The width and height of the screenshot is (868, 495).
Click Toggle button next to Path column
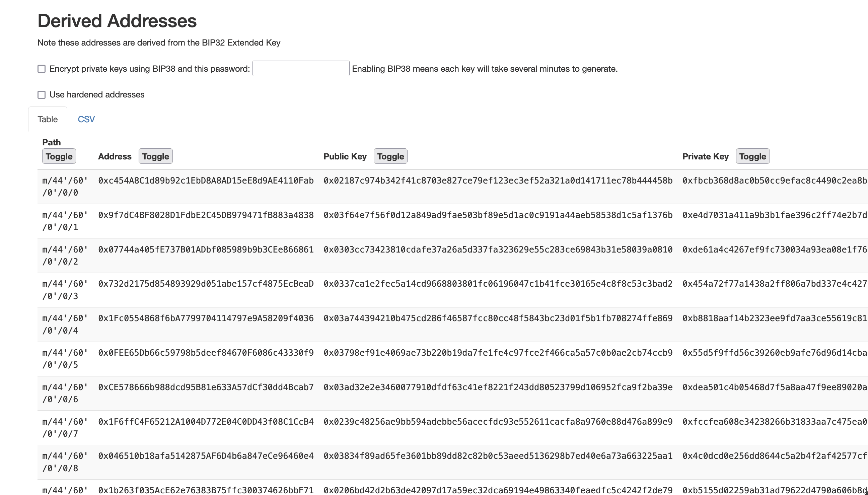[59, 156]
